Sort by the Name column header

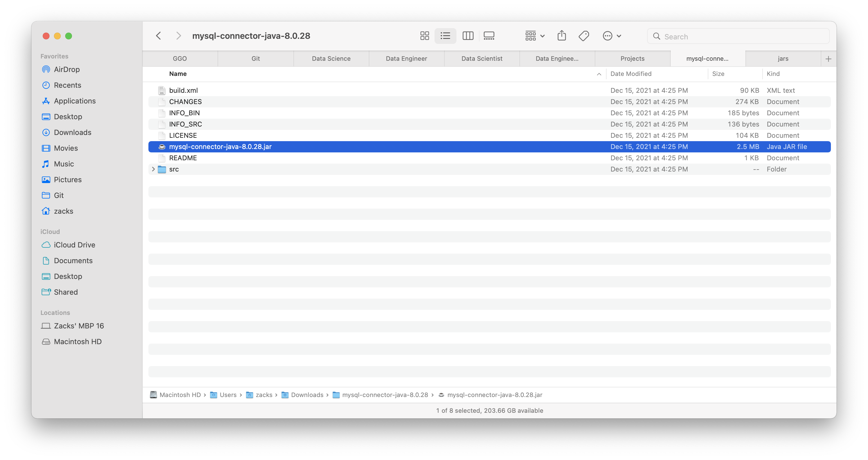[178, 74]
